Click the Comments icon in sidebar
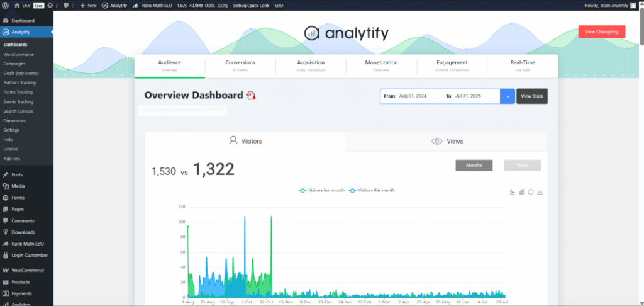The width and height of the screenshot is (644, 306). pyautogui.click(x=6, y=220)
